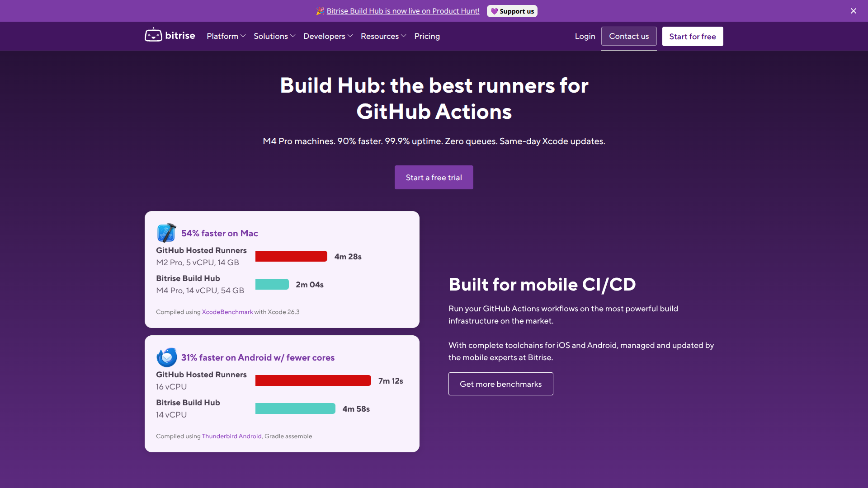Click the 'M4 Pro, 14 vCPU, 54 GB' text
This screenshot has width=868, height=488.
click(x=200, y=291)
